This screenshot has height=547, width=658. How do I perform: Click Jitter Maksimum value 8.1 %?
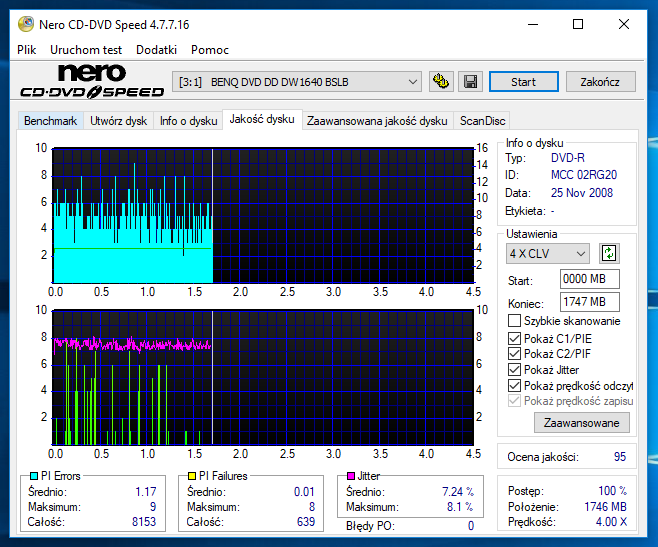pyautogui.click(x=460, y=507)
